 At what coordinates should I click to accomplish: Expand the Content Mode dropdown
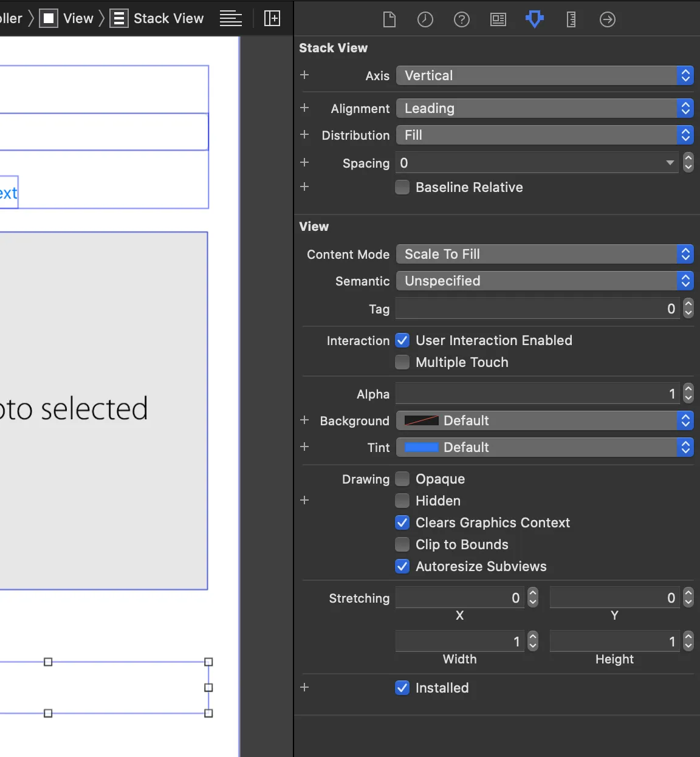[x=544, y=254]
